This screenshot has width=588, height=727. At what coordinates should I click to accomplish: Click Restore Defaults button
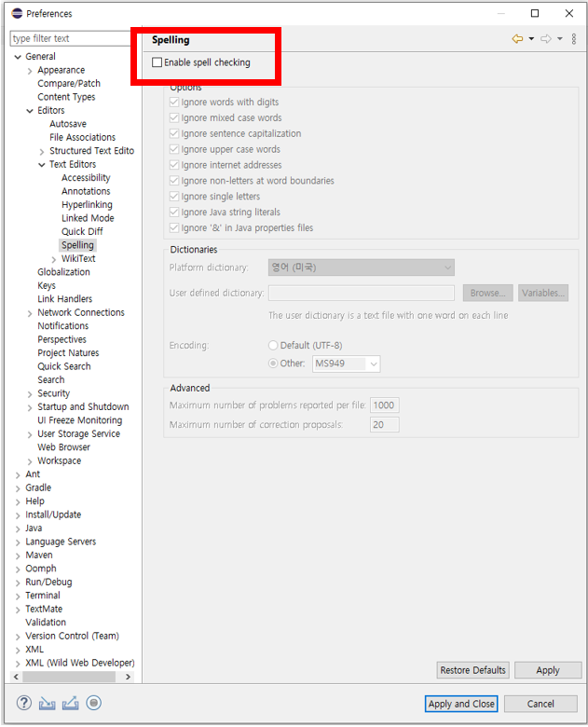[x=472, y=670]
